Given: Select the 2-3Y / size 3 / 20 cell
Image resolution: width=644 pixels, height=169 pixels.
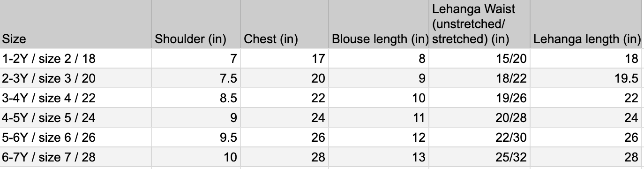Looking at the screenshot, I should [x=75, y=78].
